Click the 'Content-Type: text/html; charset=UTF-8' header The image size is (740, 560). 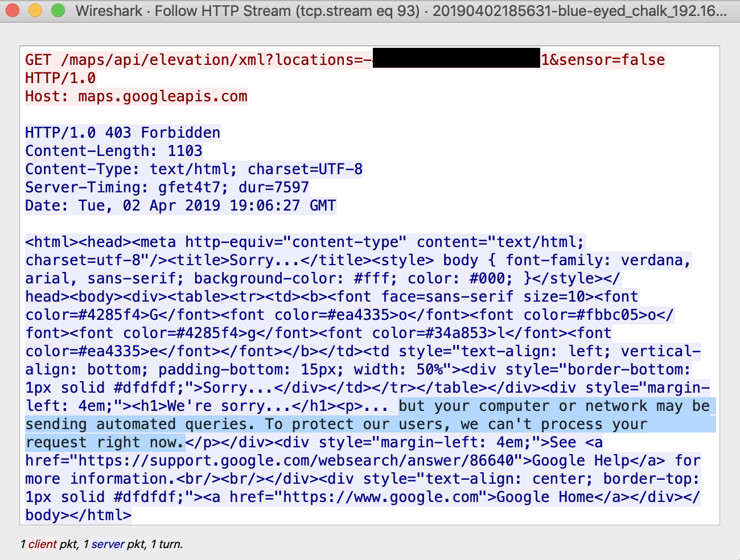[x=194, y=169]
